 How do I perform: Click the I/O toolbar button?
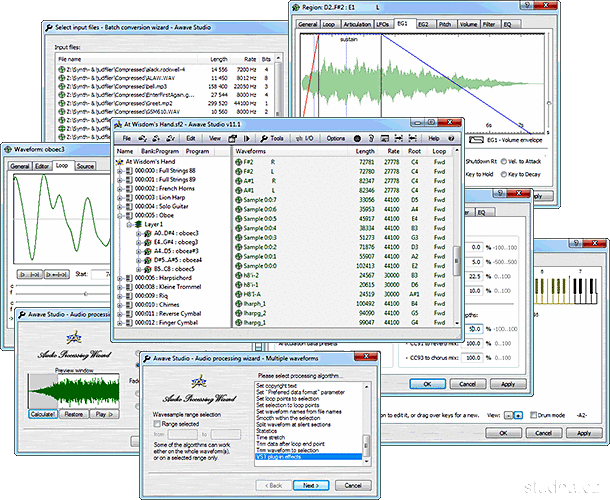click(306, 137)
